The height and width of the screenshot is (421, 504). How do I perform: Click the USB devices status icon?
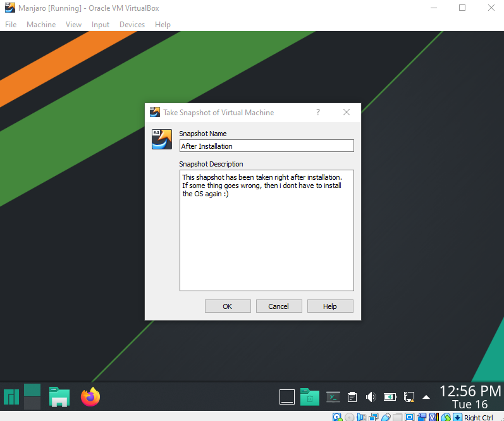click(386, 417)
